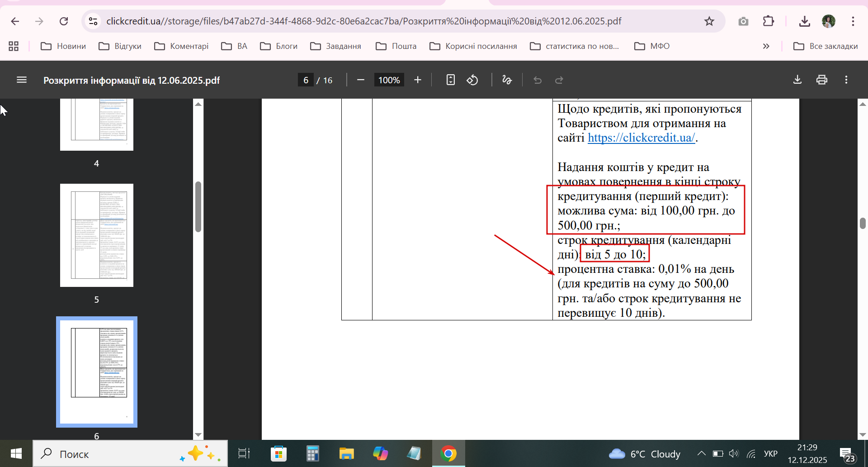Reload the page in Chrome

[x=64, y=21]
